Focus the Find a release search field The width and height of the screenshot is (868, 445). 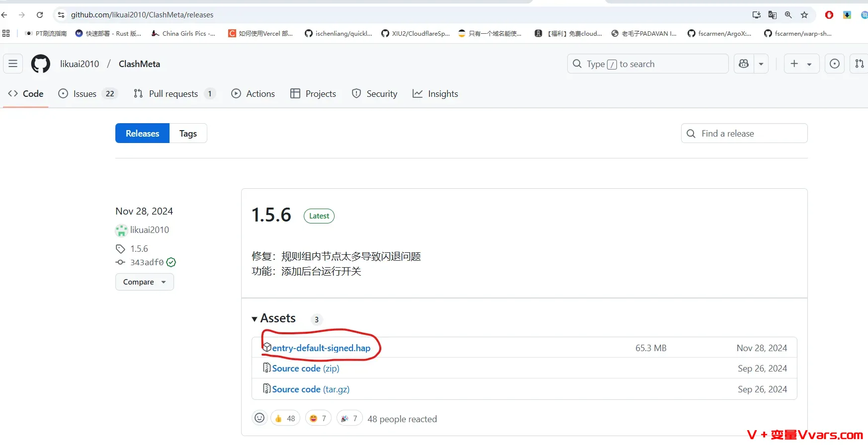(744, 133)
